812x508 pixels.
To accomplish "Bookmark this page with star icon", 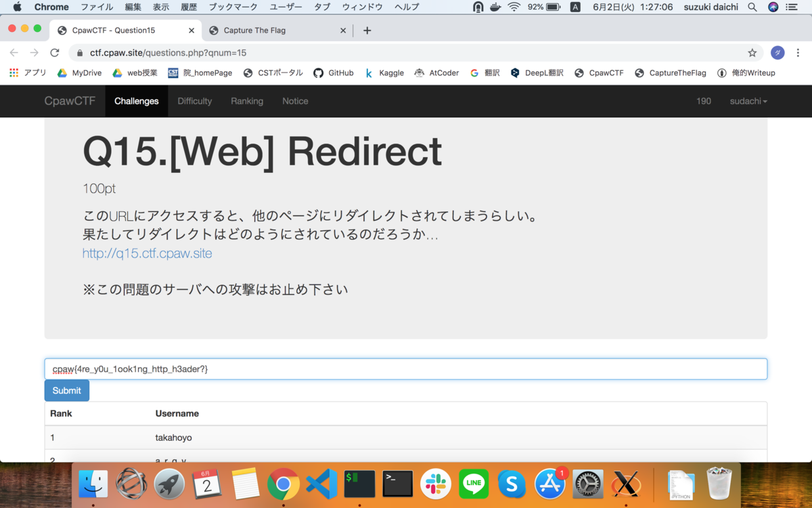I will [752, 53].
